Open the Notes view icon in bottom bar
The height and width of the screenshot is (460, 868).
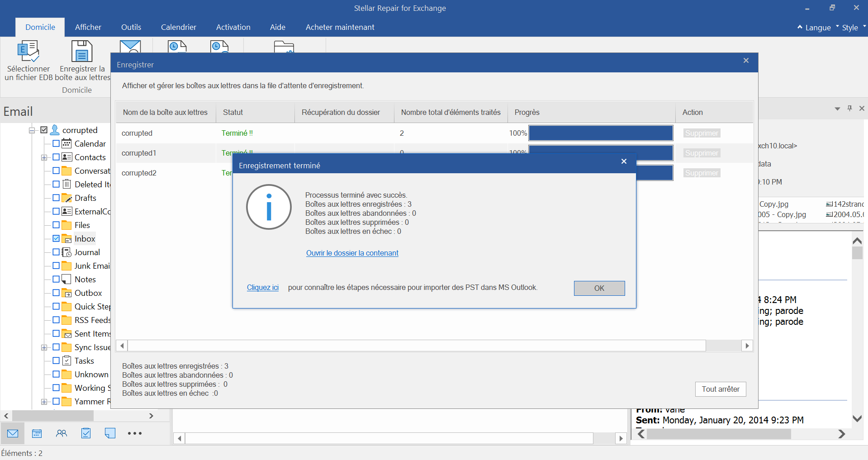click(110, 433)
